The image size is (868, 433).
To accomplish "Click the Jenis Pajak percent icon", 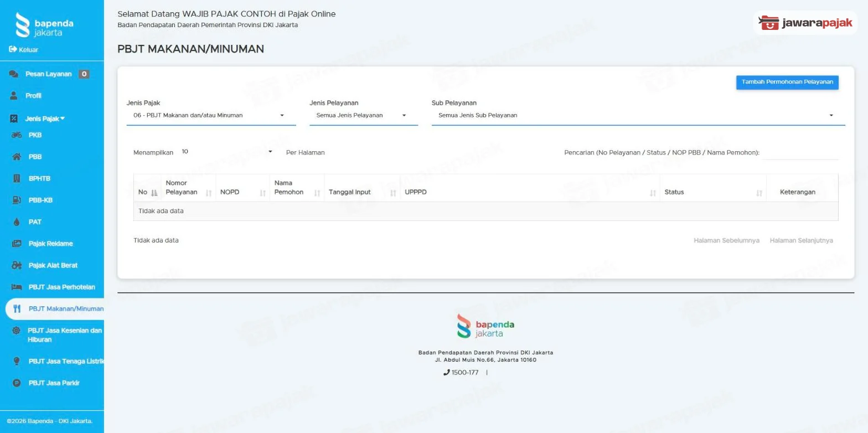I will pos(14,118).
